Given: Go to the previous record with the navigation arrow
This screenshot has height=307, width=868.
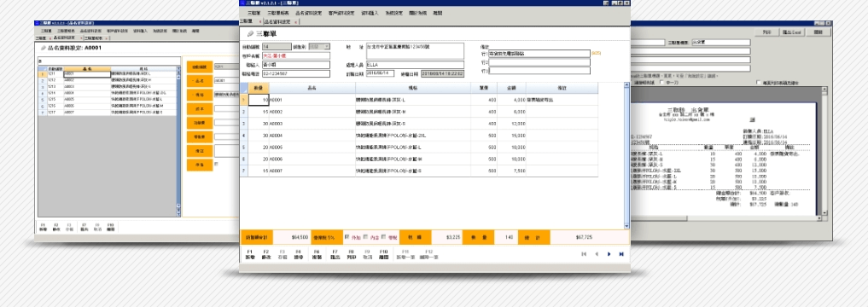Looking at the screenshot, I should (597, 254).
